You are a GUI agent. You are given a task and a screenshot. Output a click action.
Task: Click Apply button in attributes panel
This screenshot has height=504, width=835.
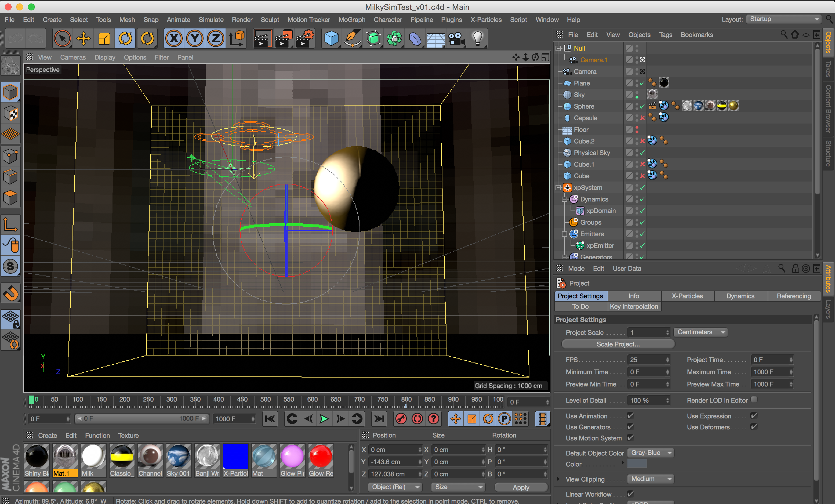(521, 487)
